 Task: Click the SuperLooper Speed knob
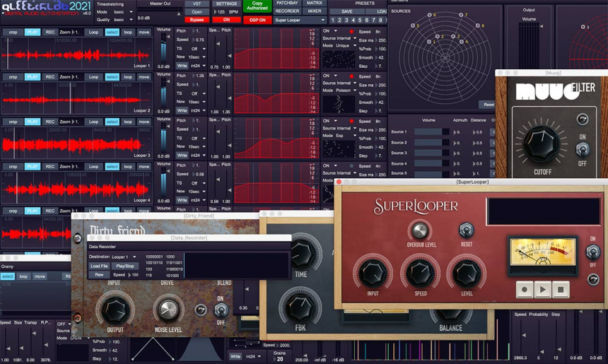420,273
